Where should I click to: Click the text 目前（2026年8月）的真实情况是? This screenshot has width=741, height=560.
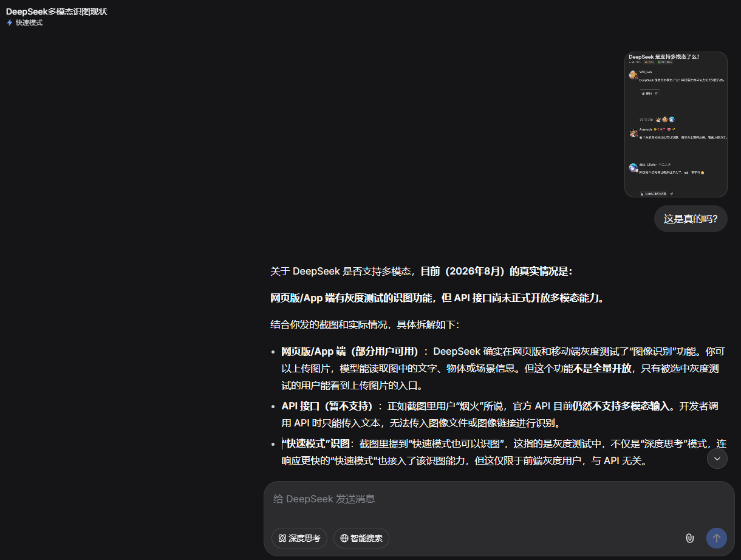[x=496, y=271]
